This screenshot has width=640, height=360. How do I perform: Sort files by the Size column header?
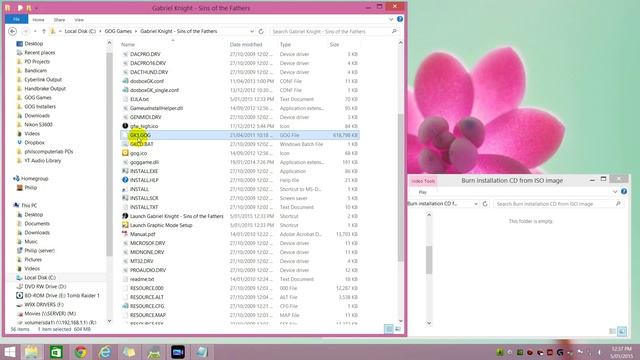click(x=334, y=44)
